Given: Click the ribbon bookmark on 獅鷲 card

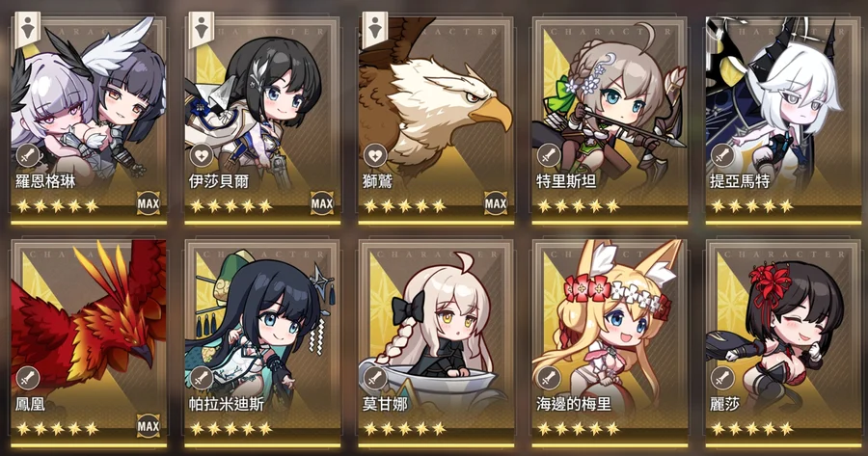Looking at the screenshot, I should pyautogui.click(x=375, y=29).
